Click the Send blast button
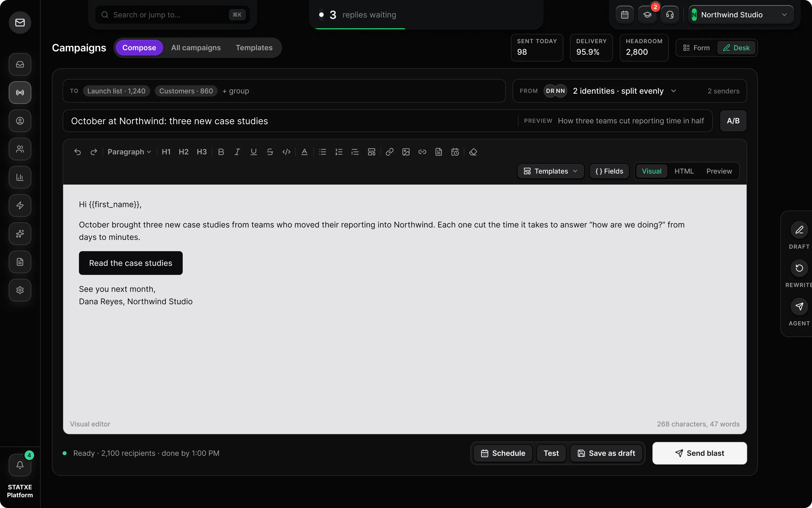The image size is (812, 508). pos(700,453)
